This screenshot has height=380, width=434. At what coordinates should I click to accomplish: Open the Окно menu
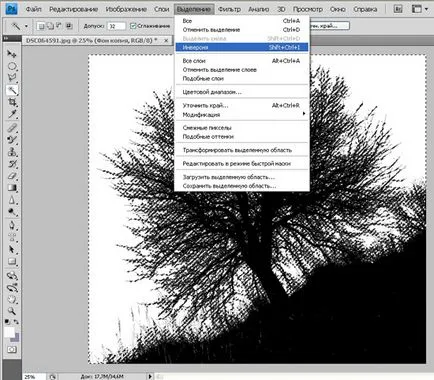[338, 9]
